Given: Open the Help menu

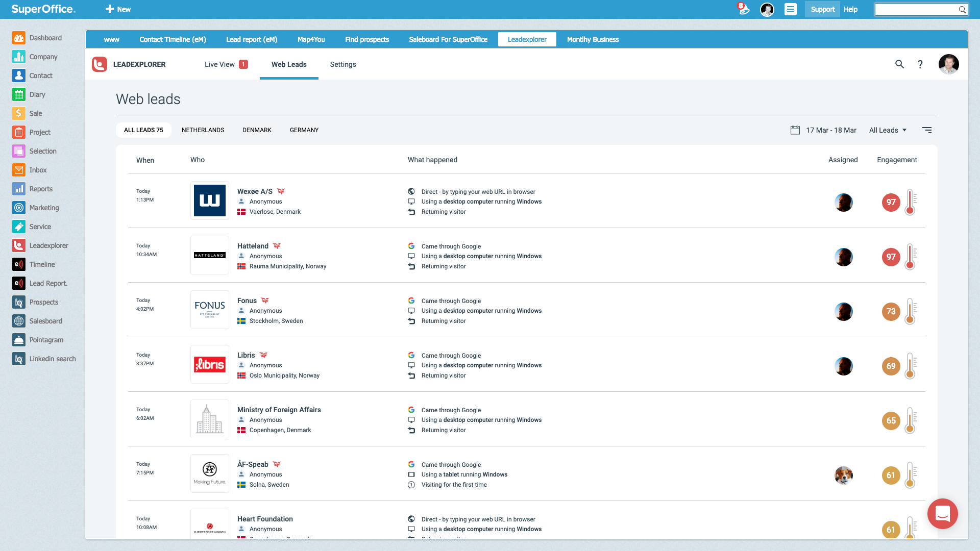Looking at the screenshot, I should (850, 9).
